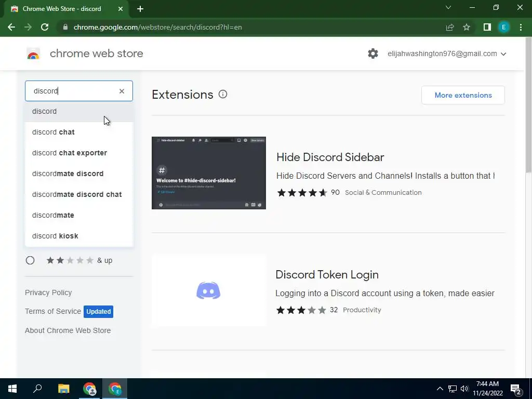Select the 'discordmate discord chat' suggestion
Screen dimensions: 532x399
click(x=79, y=194)
